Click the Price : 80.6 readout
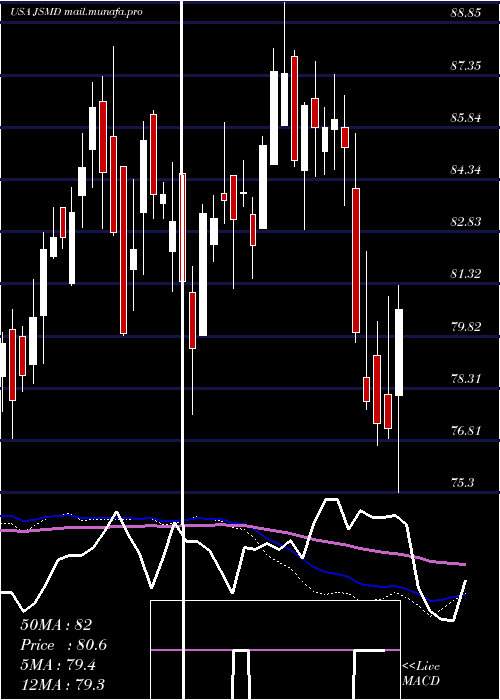 click(x=63, y=645)
